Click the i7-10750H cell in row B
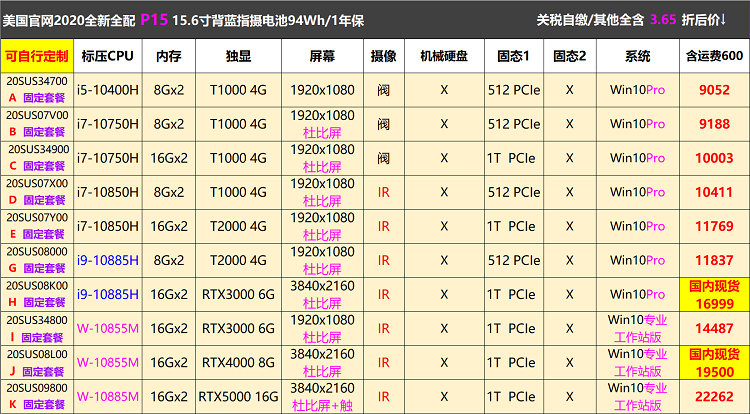750x414 pixels. [108, 124]
